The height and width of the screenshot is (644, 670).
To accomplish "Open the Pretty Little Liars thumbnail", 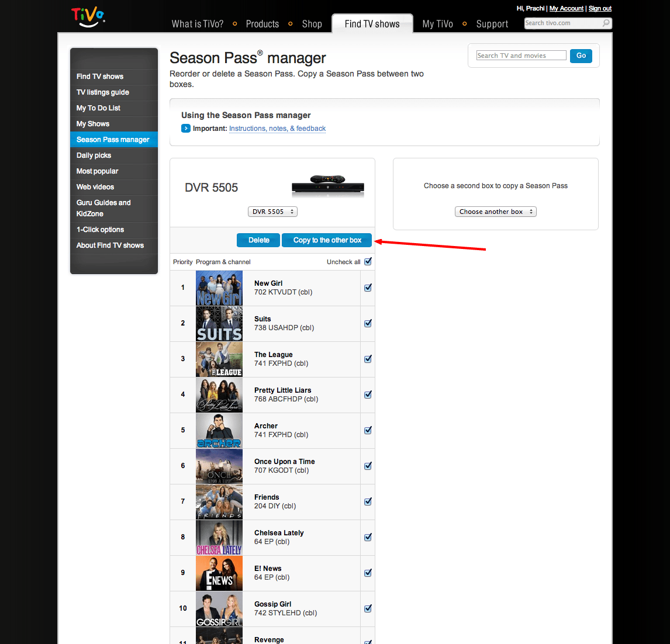I will pyautogui.click(x=219, y=395).
